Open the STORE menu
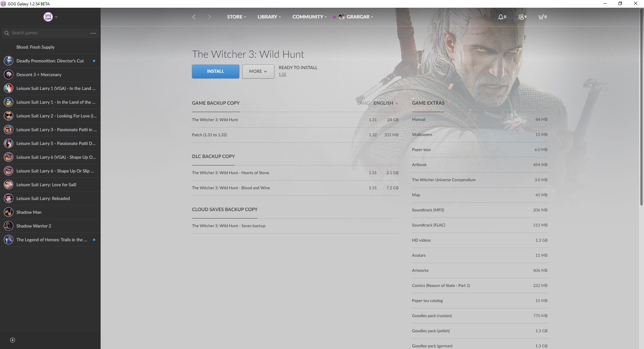This screenshot has height=349, width=644. click(x=236, y=17)
